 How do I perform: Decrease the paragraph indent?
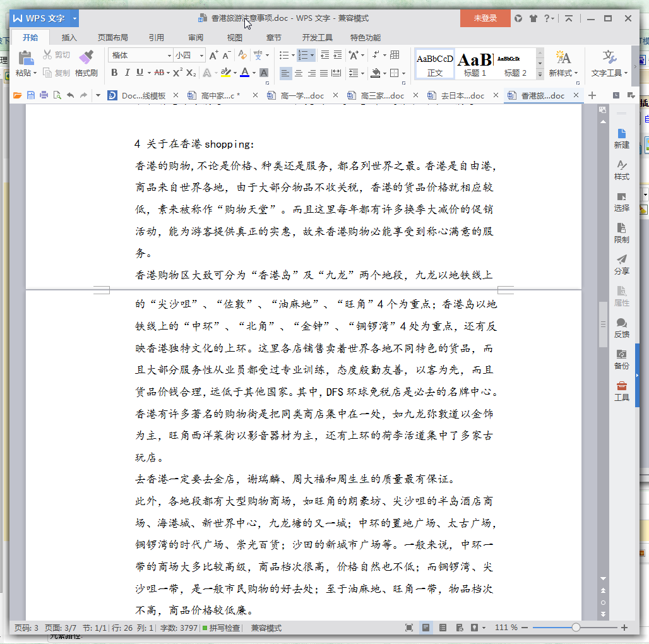tap(325, 55)
